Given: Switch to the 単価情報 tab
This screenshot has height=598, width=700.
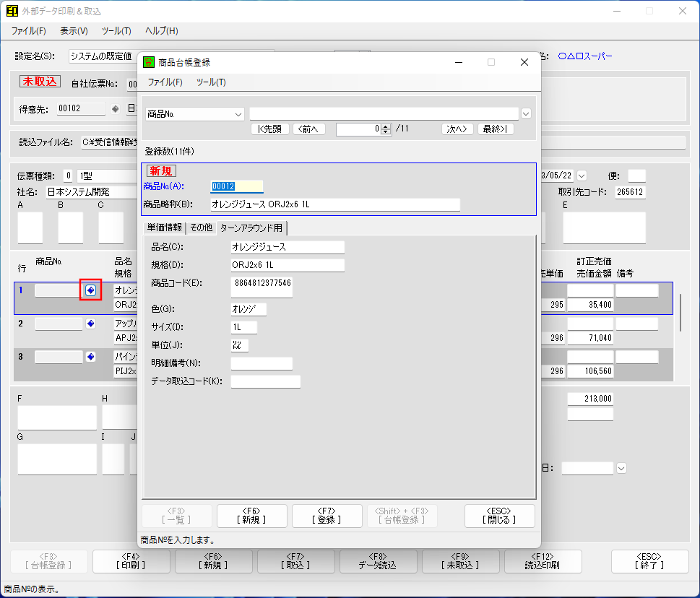Looking at the screenshot, I should (164, 228).
